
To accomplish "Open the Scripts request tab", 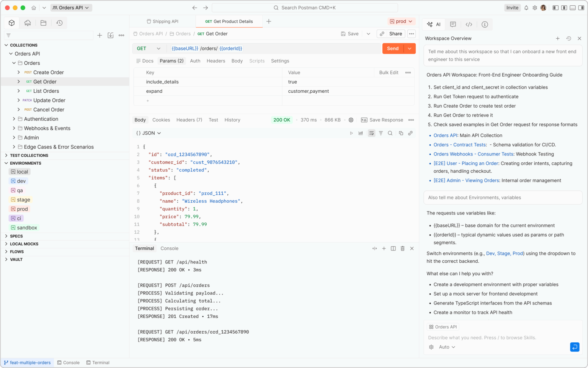I will tap(257, 61).
